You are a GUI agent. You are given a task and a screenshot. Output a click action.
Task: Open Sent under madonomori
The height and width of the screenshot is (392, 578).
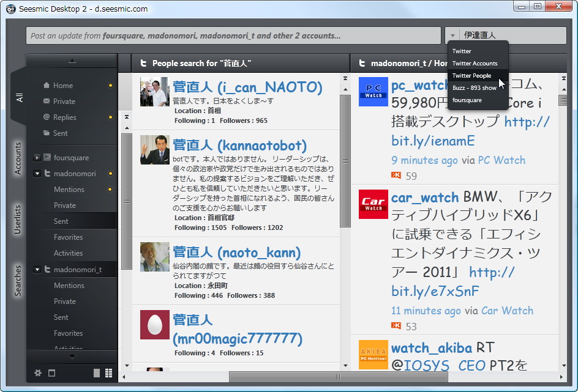click(x=61, y=221)
